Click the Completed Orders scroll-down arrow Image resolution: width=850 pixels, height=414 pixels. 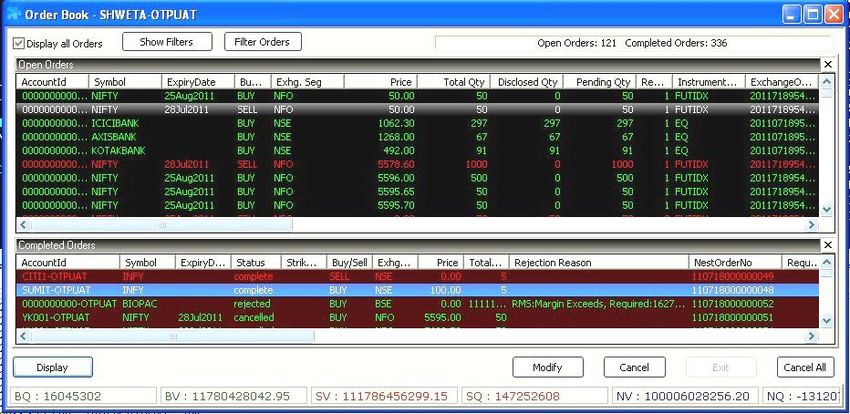coord(826,321)
